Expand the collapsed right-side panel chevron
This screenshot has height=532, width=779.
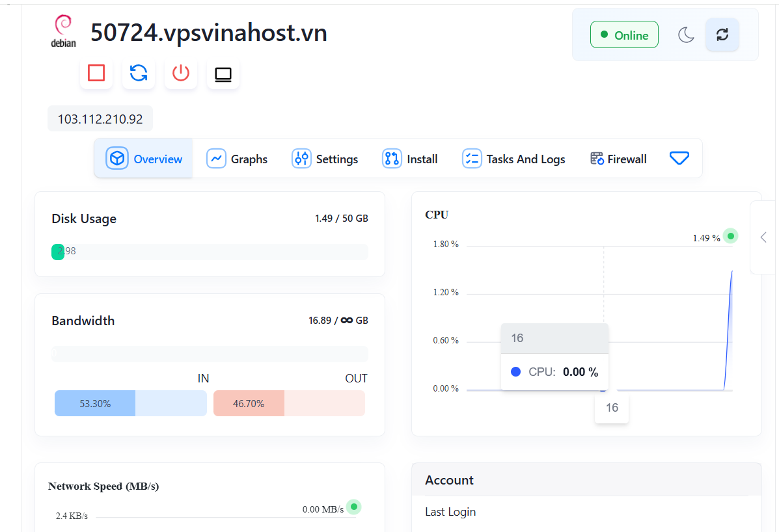763,237
